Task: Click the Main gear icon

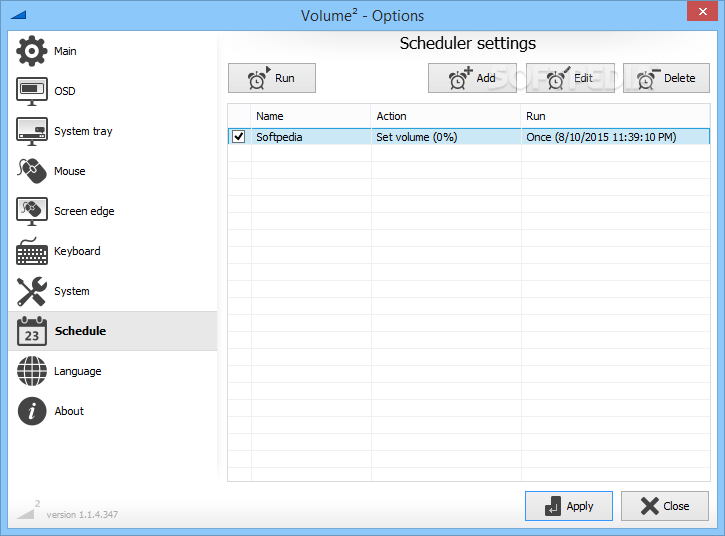Action: (31, 51)
